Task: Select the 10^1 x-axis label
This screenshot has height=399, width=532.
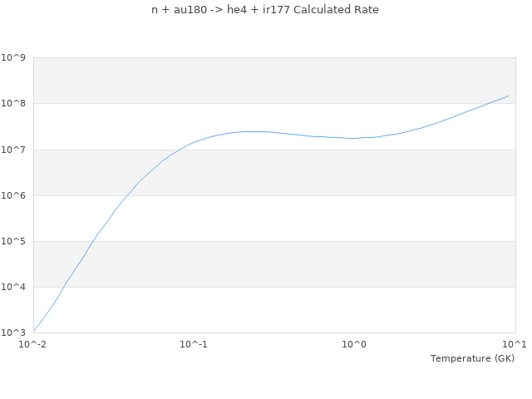Action: (x=515, y=344)
